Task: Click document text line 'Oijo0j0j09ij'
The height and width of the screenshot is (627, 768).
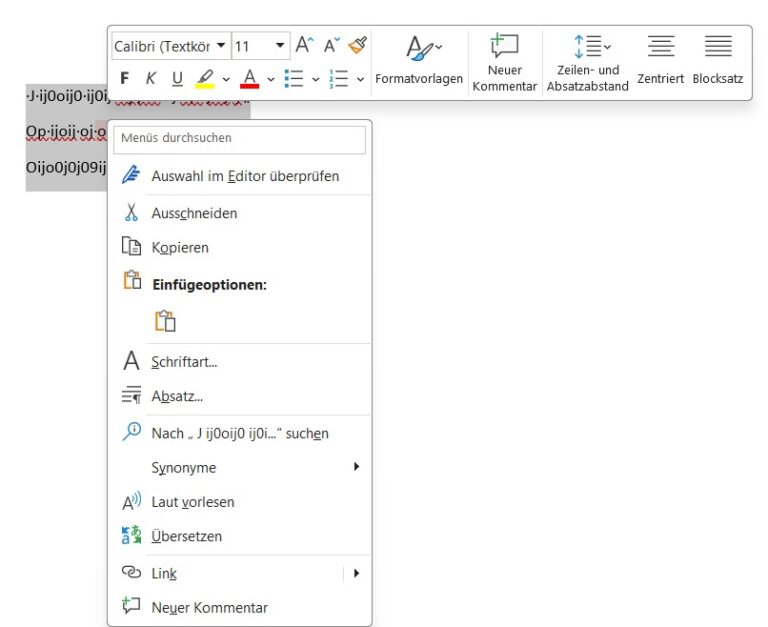Action: pyautogui.click(x=66, y=168)
